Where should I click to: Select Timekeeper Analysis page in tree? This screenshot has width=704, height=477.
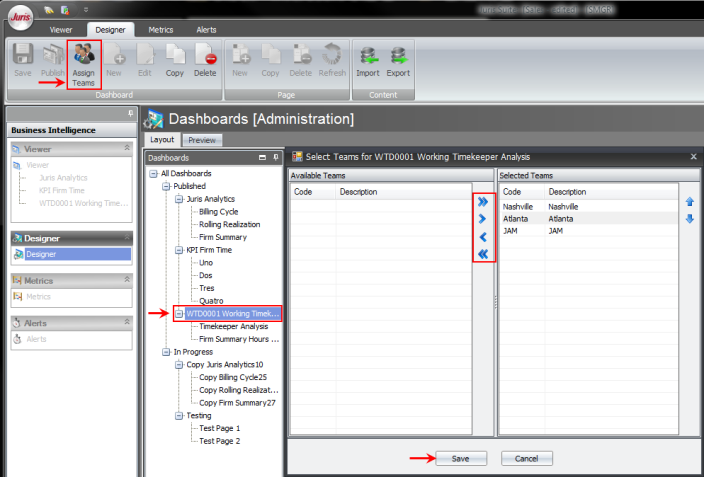(x=233, y=326)
